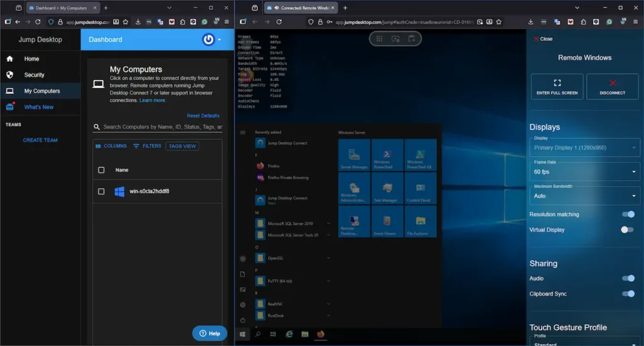The height and width of the screenshot is (346, 644).
Task: Open What's New in the sidebar
Action: click(x=40, y=107)
